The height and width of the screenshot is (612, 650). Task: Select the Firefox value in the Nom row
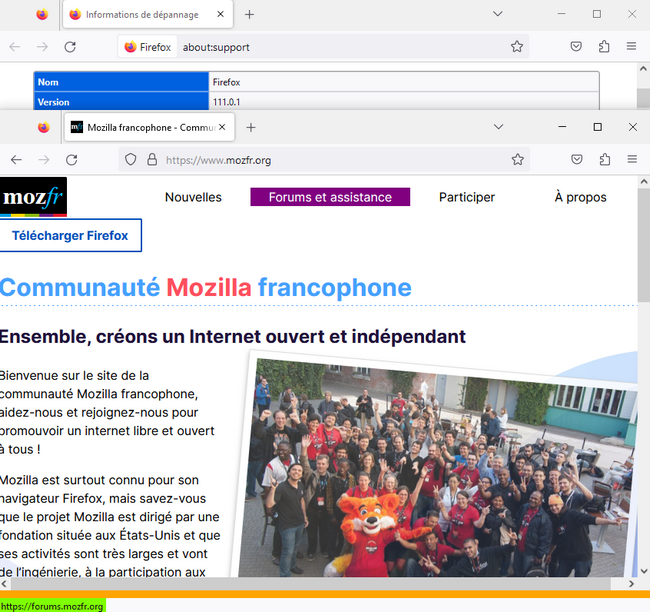(226, 82)
